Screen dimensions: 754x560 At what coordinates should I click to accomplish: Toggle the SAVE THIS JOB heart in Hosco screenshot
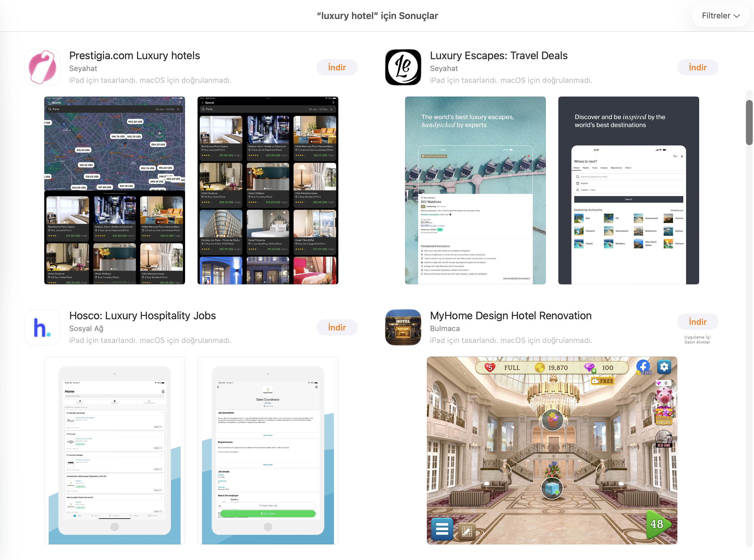point(260,506)
